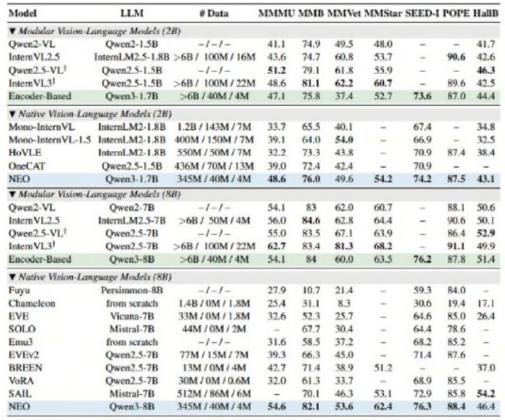505x420 pixels.
Task: Select the "17.1" HallB score
Action: (486, 303)
